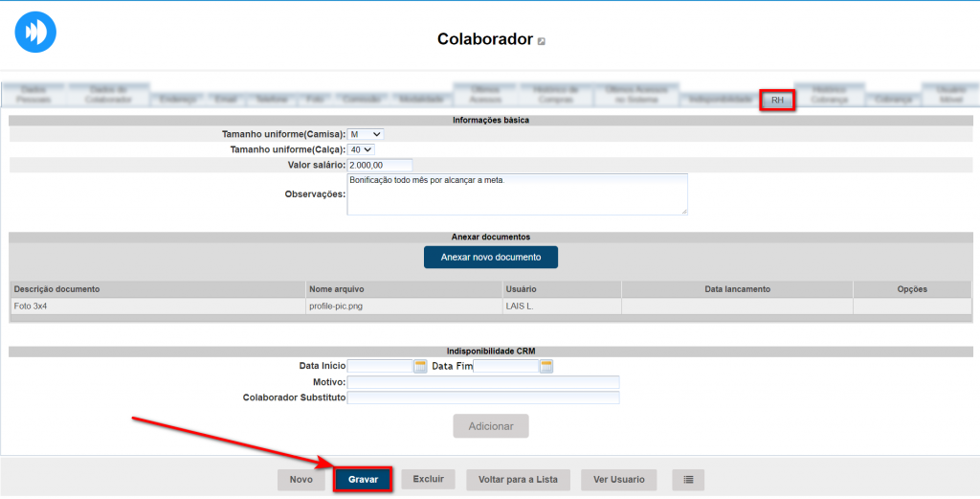The width and height of the screenshot is (980, 499).
Task: Open the Dados Pessoais tab
Action: tap(33, 94)
